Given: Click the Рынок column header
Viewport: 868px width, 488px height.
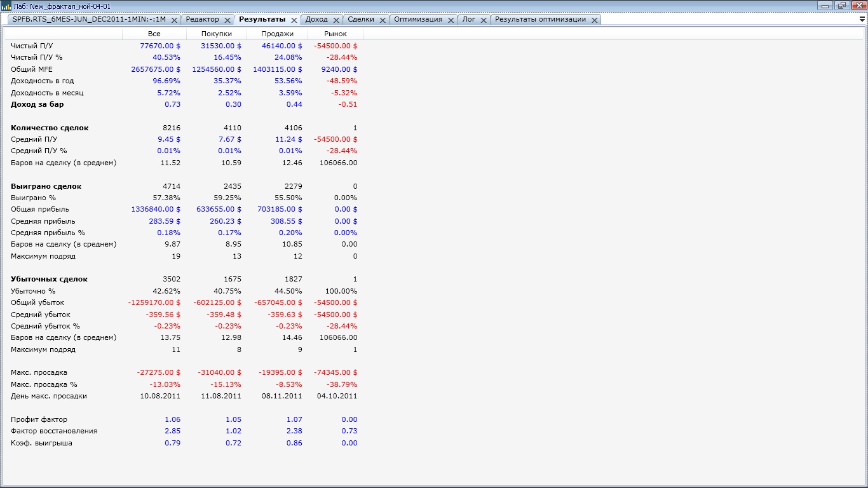Looking at the screenshot, I should [x=336, y=34].
